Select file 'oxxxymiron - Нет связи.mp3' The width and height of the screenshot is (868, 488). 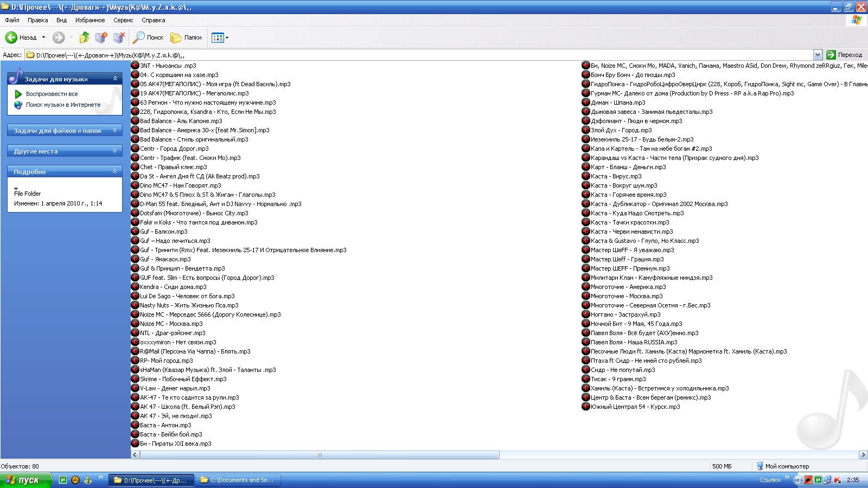click(174, 342)
